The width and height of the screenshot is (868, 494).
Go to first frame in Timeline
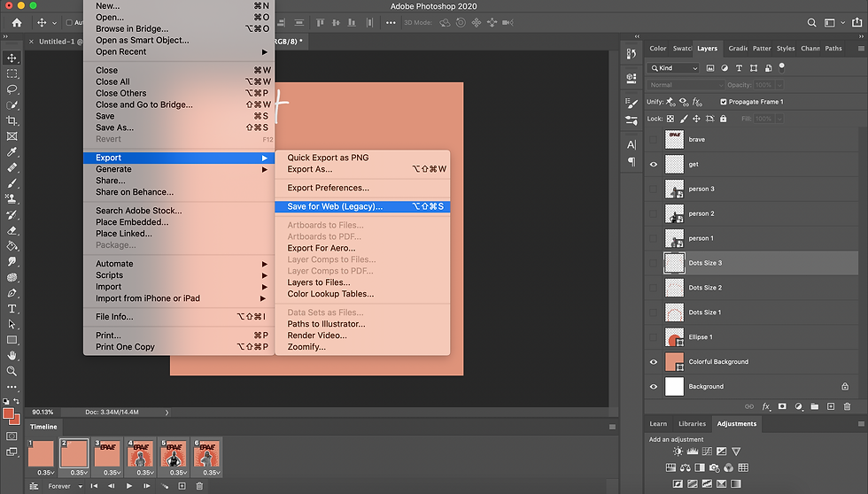94,486
